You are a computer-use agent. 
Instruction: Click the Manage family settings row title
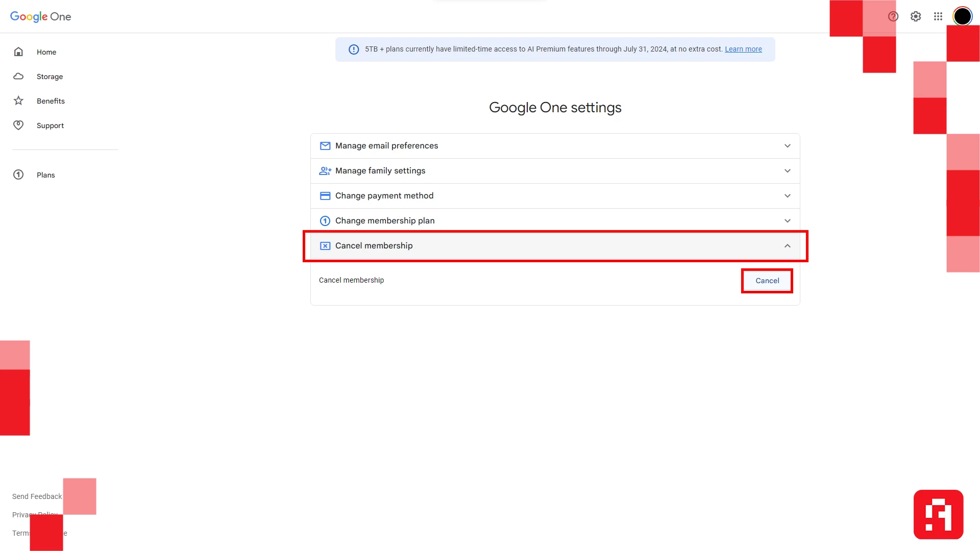[380, 171]
